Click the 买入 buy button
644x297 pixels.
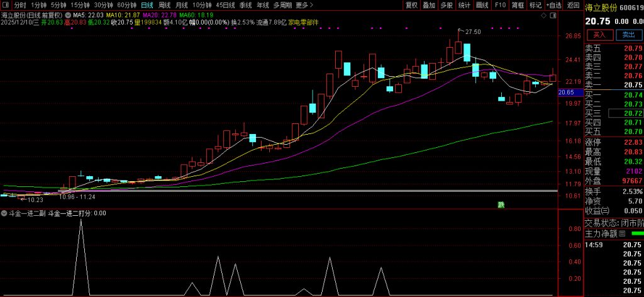pyautogui.click(x=599, y=35)
